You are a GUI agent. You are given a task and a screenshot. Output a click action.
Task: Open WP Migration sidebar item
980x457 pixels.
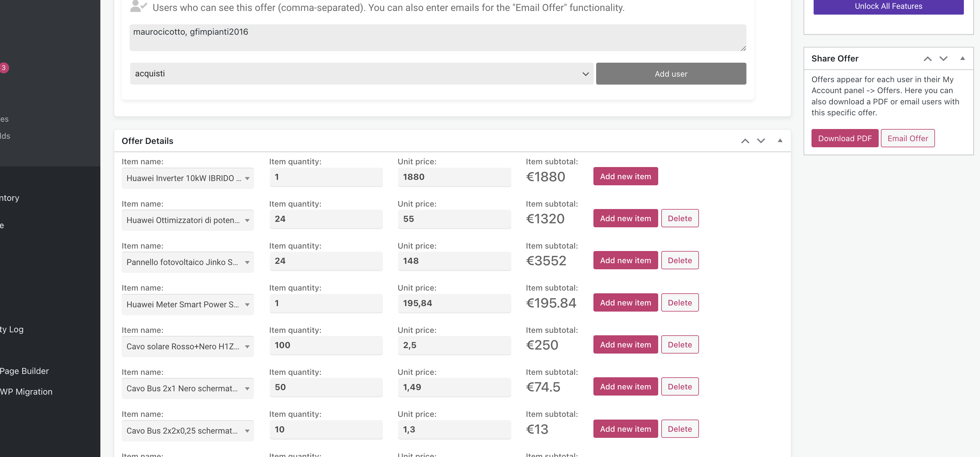(26, 392)
